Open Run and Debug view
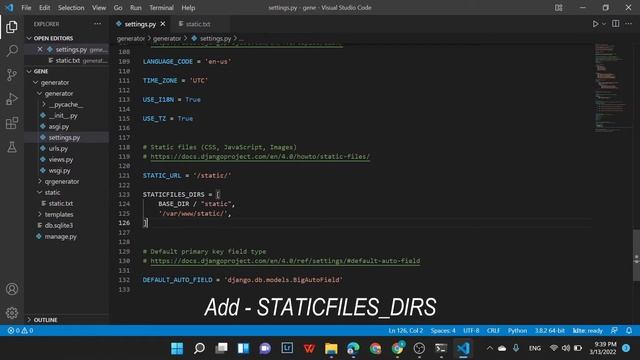Viewport: 640px width, 360px height. point(12,99)
